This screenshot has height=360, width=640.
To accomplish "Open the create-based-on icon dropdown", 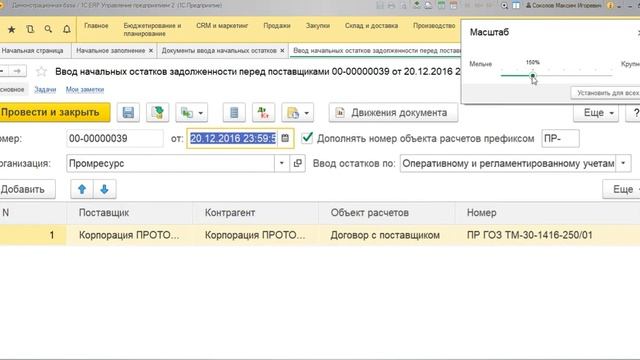I will pyautogui.click(x=192, y=113).
